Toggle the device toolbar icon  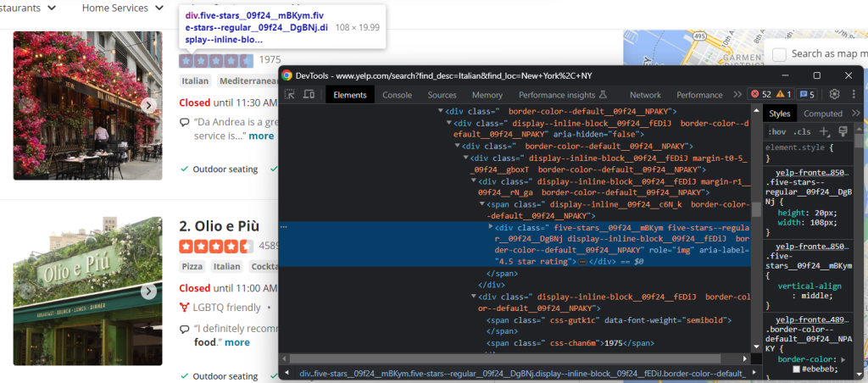point(309,95)
